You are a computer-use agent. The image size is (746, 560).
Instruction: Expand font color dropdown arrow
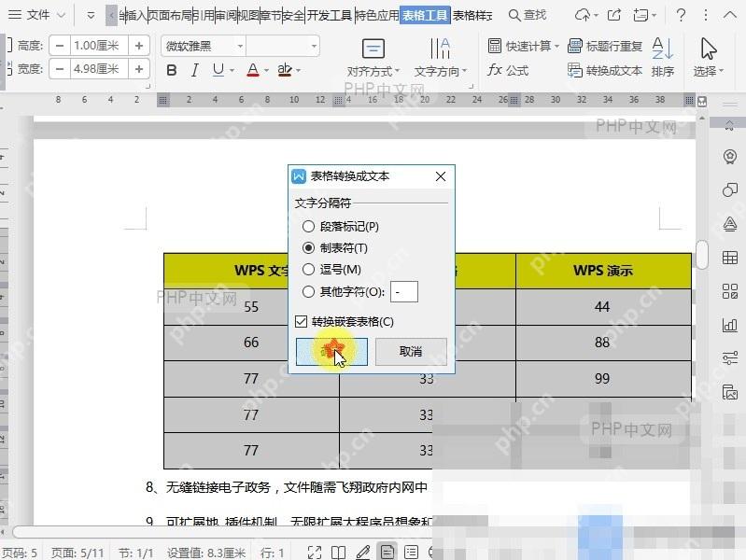pyautogui.click(x=266, y=70)
